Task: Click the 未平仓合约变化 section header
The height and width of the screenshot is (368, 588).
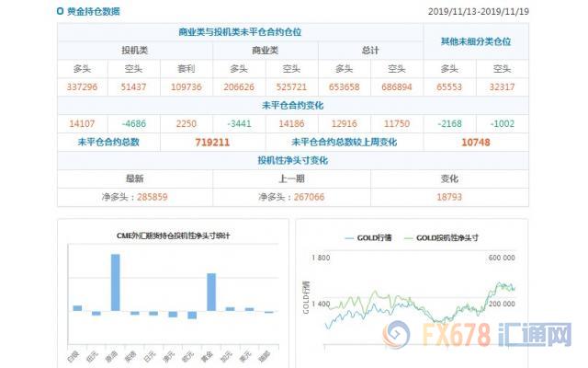Action: click(x=292, y=106)
